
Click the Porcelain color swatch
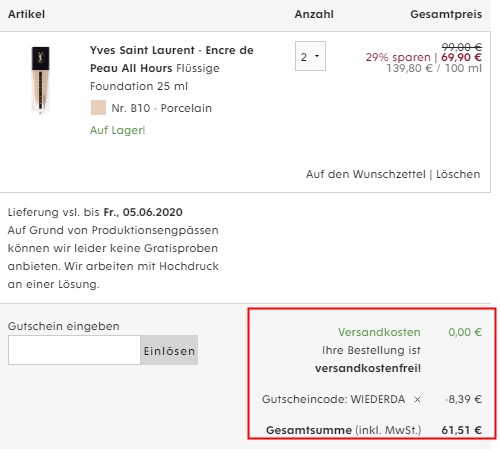pos(98,108)
